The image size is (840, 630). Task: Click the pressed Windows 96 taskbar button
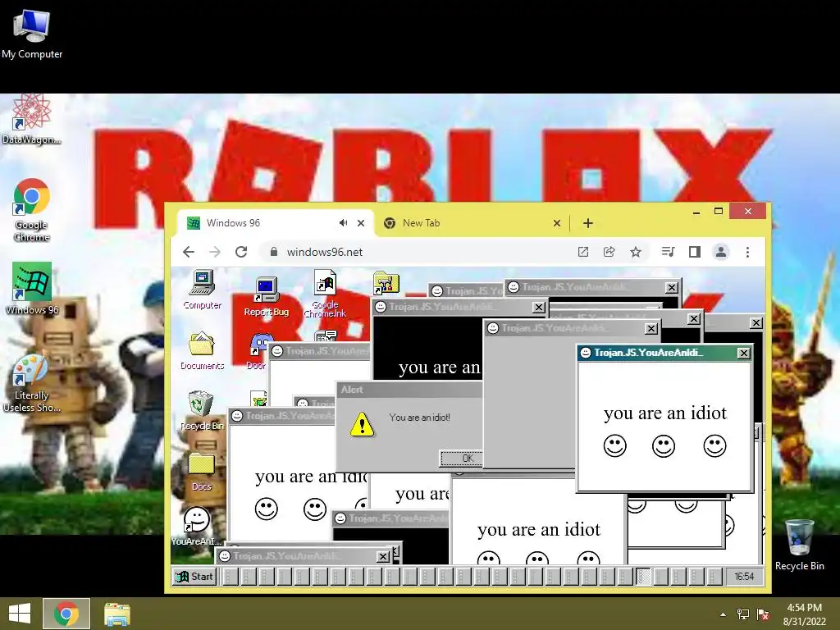(x=643, y=577)
